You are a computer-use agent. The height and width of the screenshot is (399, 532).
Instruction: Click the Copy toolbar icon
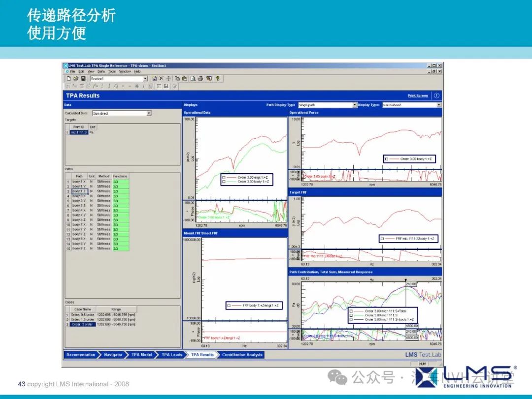tap(177, 79)
